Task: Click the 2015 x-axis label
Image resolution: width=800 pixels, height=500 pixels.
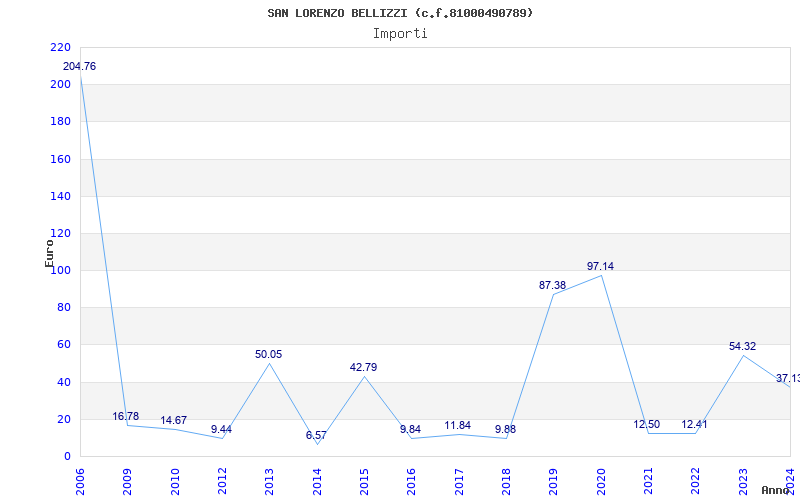Action: 364,482
